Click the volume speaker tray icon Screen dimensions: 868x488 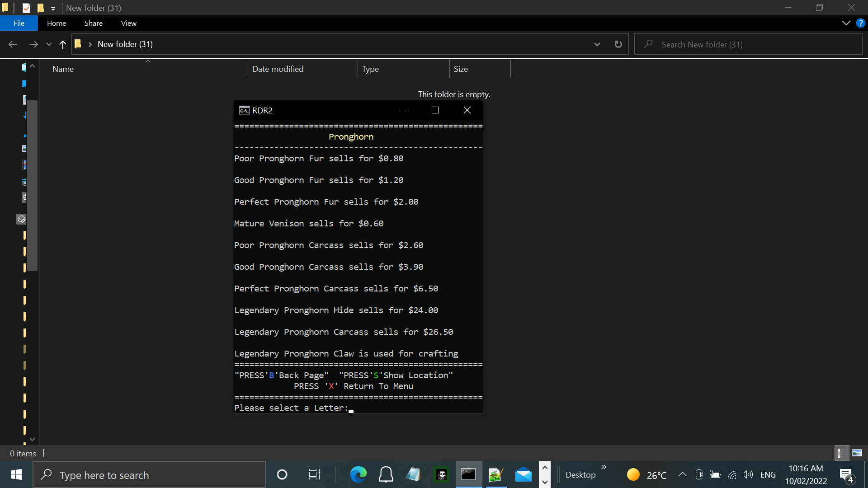pyautogui.click(x=748, y=474)
